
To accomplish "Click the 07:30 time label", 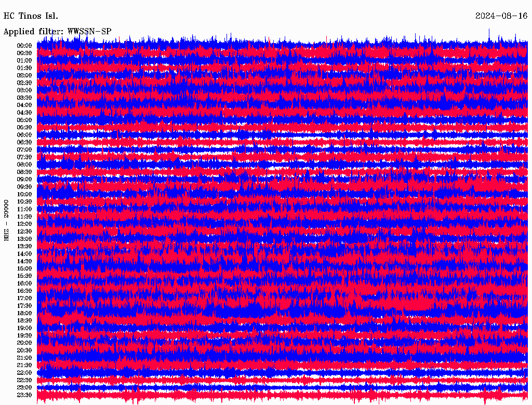I will coord(24,157).
